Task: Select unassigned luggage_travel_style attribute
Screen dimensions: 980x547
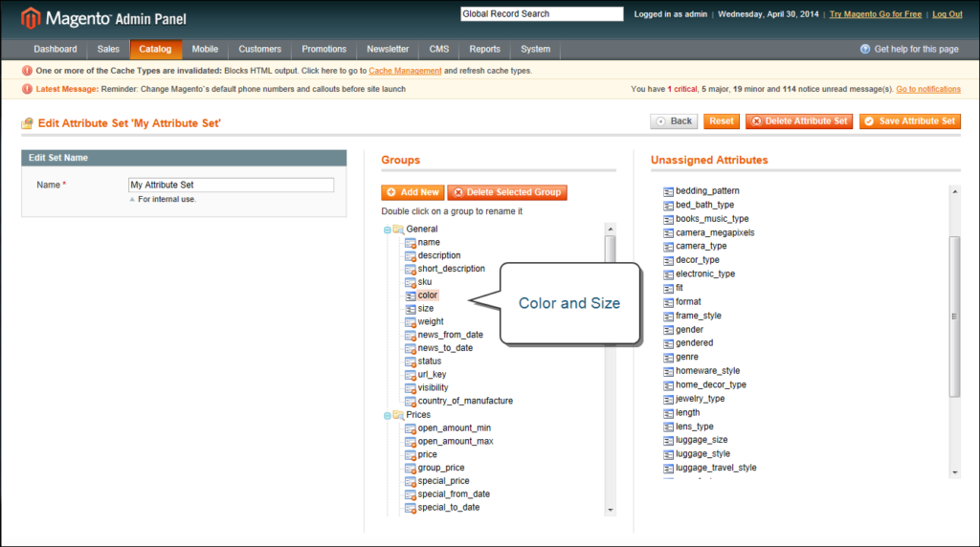Action: click(716, 468)
